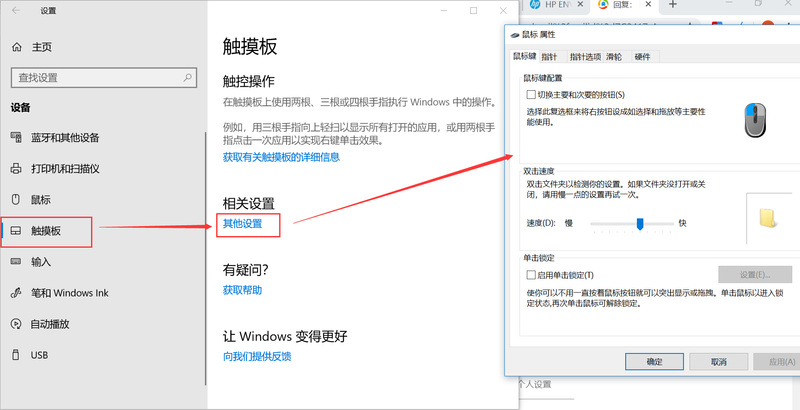Toggle 启用单击锁定 checkbox
Image resolution: width=800 pixels, height=410 pixels.
[x=531, y=275]
